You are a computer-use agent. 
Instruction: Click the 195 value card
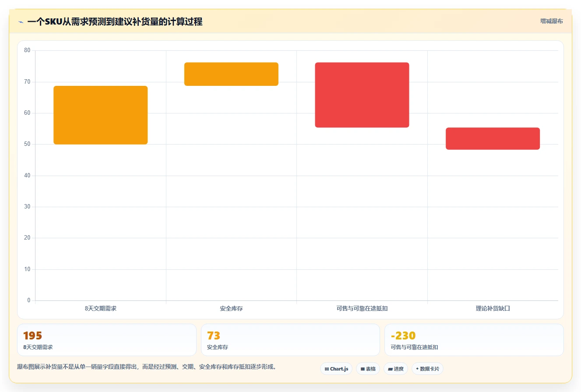pos(107,340)
